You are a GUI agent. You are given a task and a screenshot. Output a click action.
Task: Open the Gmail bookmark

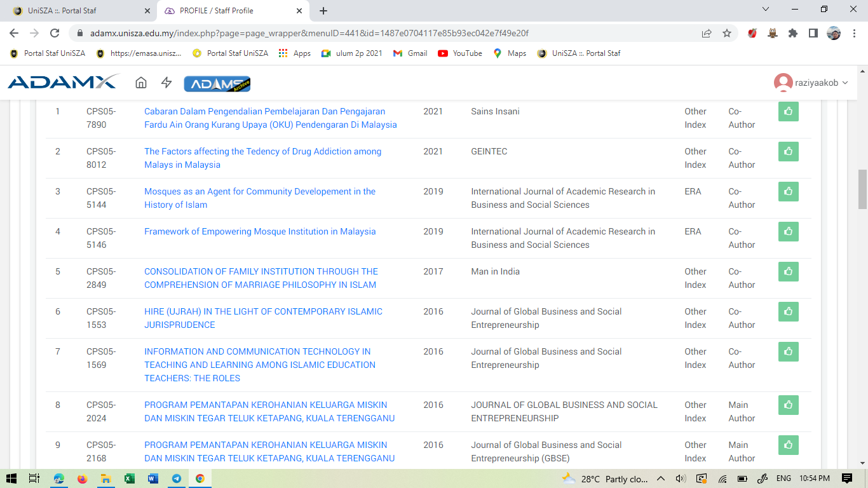point(410,53)
